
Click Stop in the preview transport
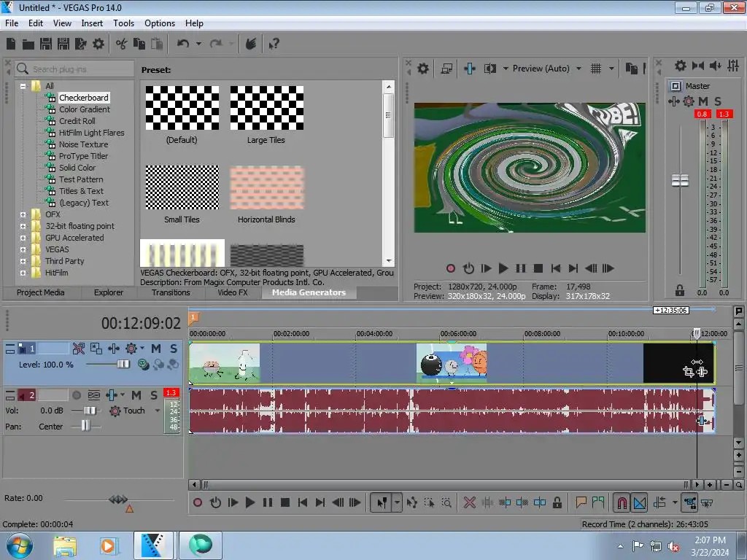538,268
